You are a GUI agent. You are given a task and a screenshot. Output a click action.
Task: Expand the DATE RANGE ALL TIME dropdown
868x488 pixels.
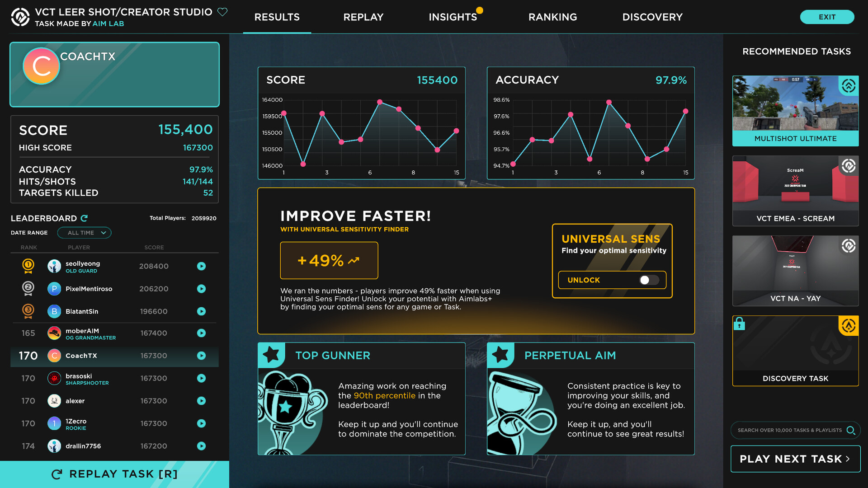point(83,232)
